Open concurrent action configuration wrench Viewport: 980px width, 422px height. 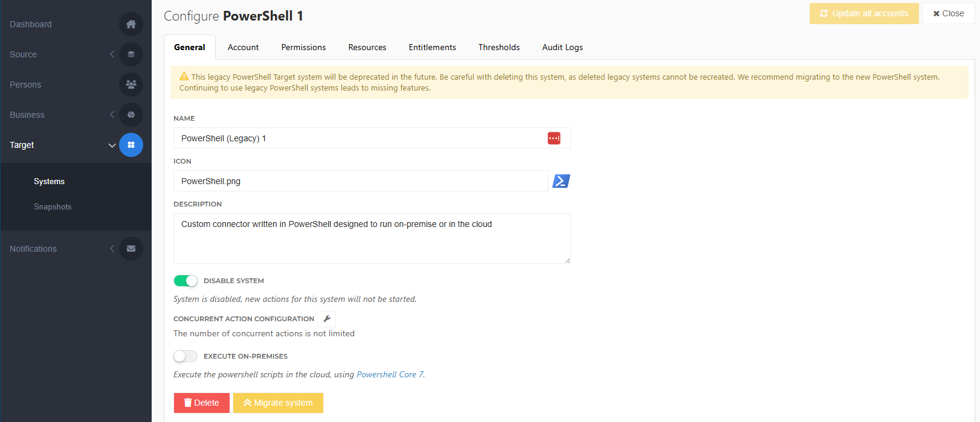pyautogui.click(x=327, y=319)
